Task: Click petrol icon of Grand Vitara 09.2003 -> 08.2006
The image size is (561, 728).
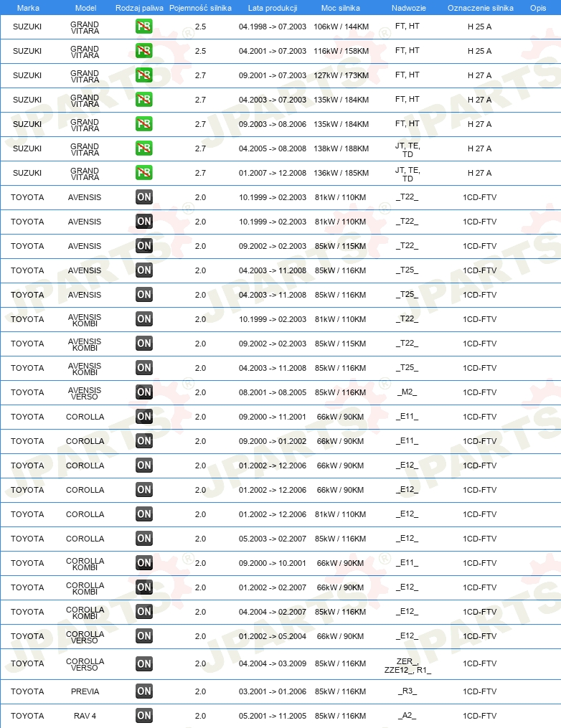Action: tap(144, 124)
